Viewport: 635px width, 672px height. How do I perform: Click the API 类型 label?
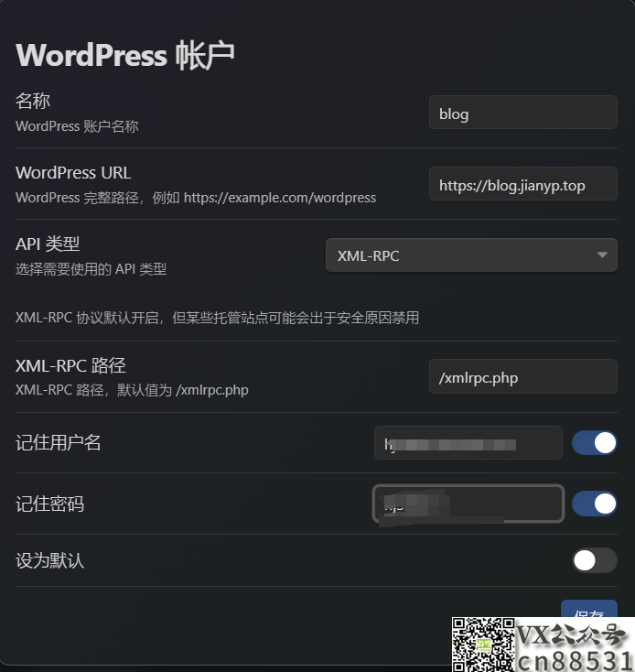pos(48,244)
